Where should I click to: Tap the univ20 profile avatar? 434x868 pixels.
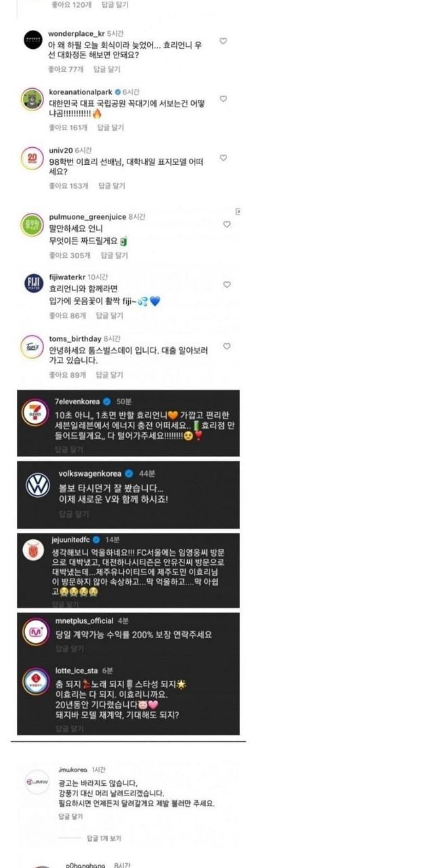point(33,156)
